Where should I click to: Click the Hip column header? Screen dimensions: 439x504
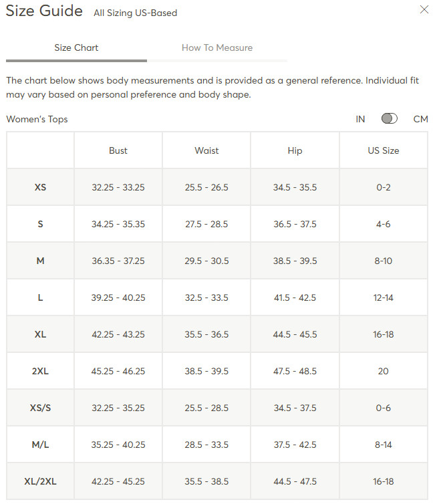click(295, 150)
